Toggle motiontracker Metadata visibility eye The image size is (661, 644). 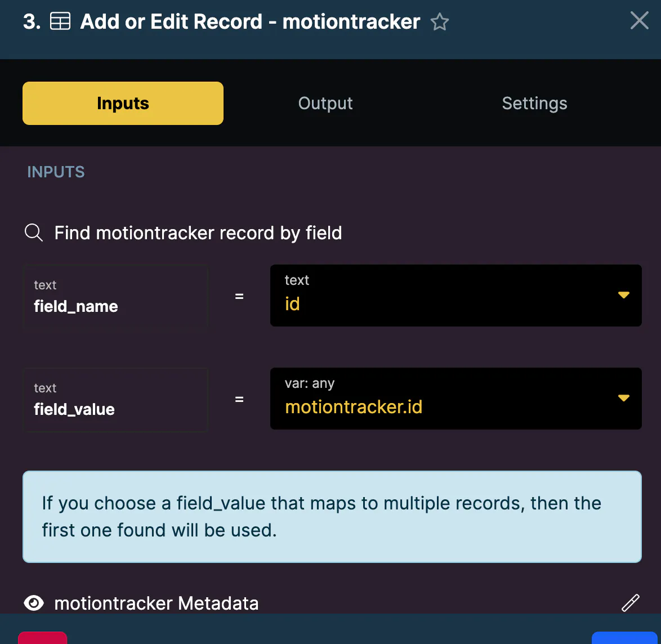(34, 603)
